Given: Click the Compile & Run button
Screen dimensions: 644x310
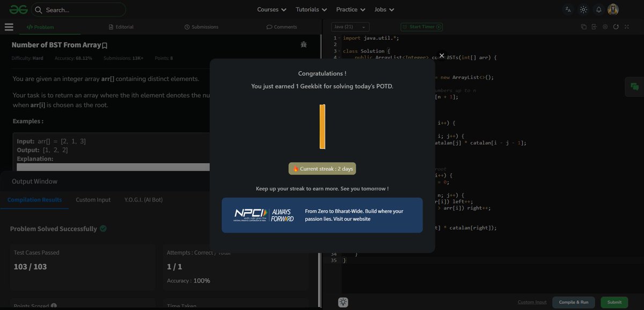Looking at the screenshot, I should point(574,302).
